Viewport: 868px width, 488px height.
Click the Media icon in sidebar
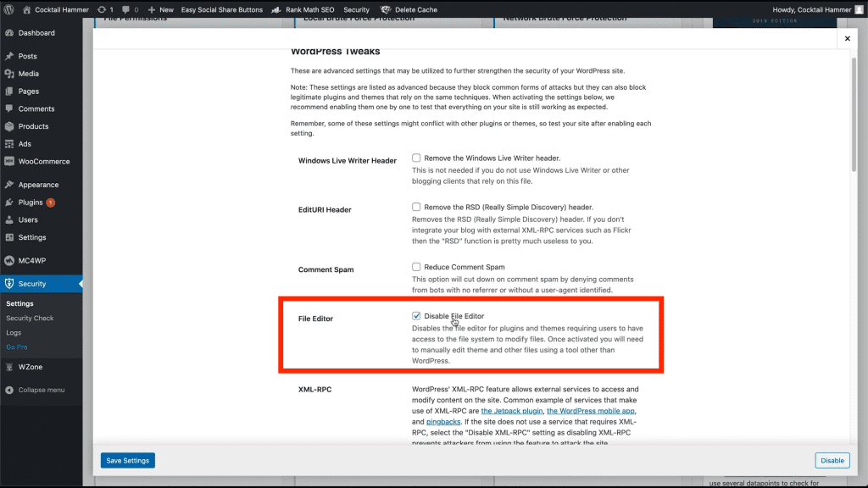point(9,74)
